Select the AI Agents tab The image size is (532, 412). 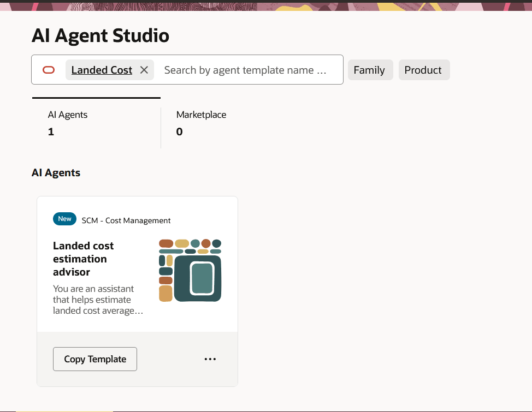coord(67,115)
